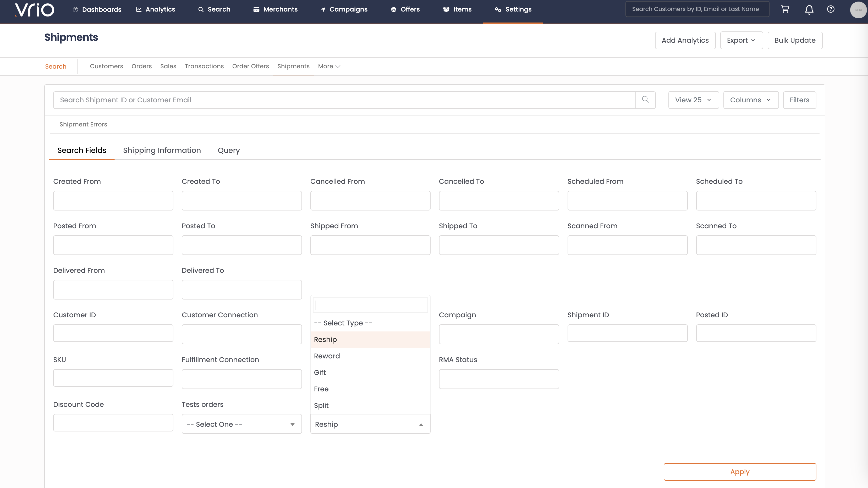
Task: Expand the Export dropdown
Action: click(x=741, y=40)
